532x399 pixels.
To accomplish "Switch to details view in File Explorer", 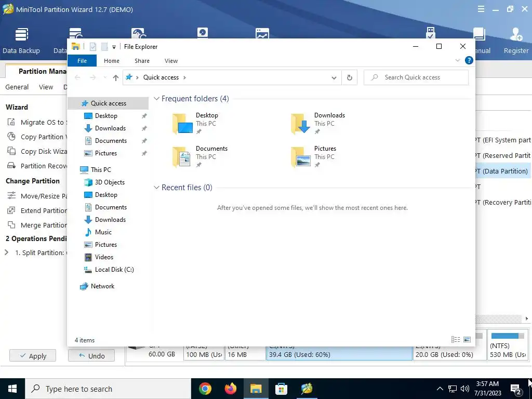I will coord(456,340).
